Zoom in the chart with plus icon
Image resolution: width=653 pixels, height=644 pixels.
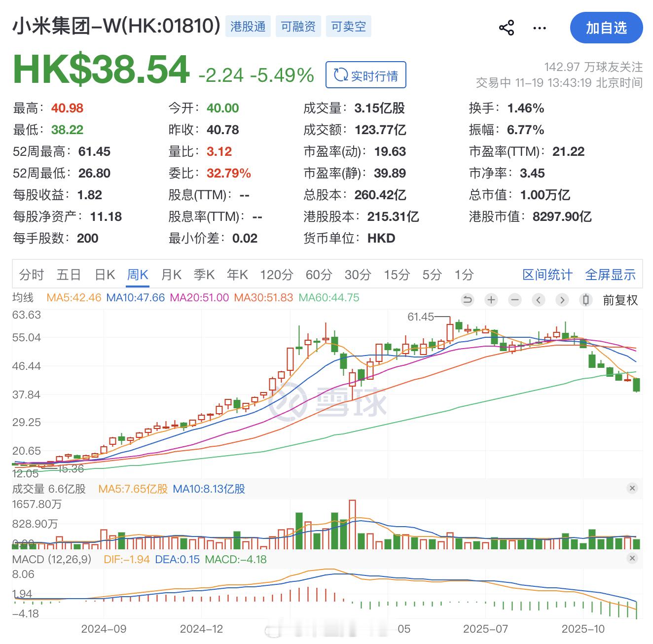[491, 300]
